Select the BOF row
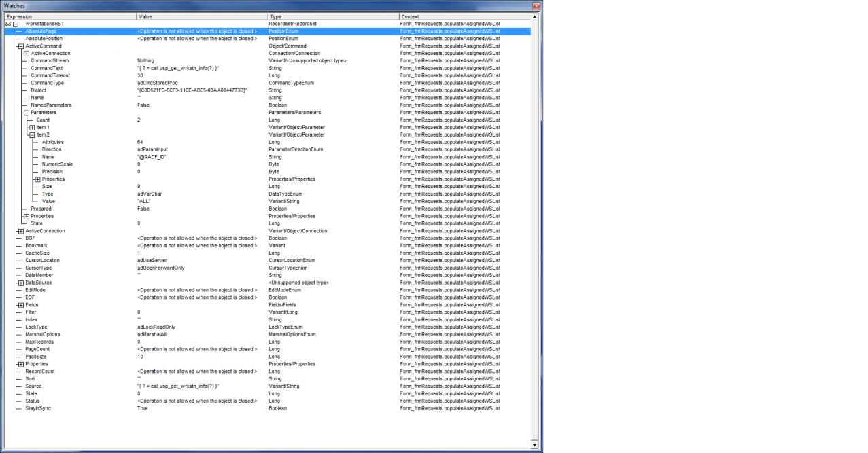The width and height of the screenshot is (868, 453). click(x=267, y=238)
